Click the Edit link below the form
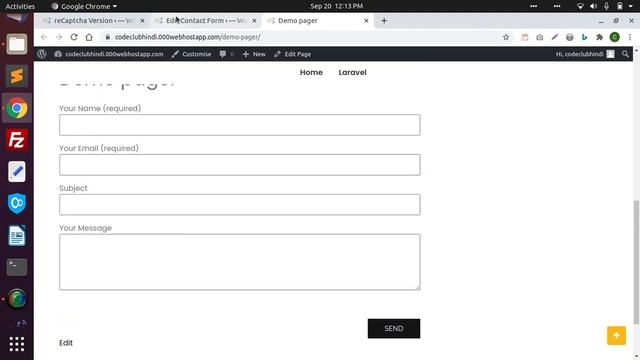This screenshot has width=640, height=360. pos(66,343)
